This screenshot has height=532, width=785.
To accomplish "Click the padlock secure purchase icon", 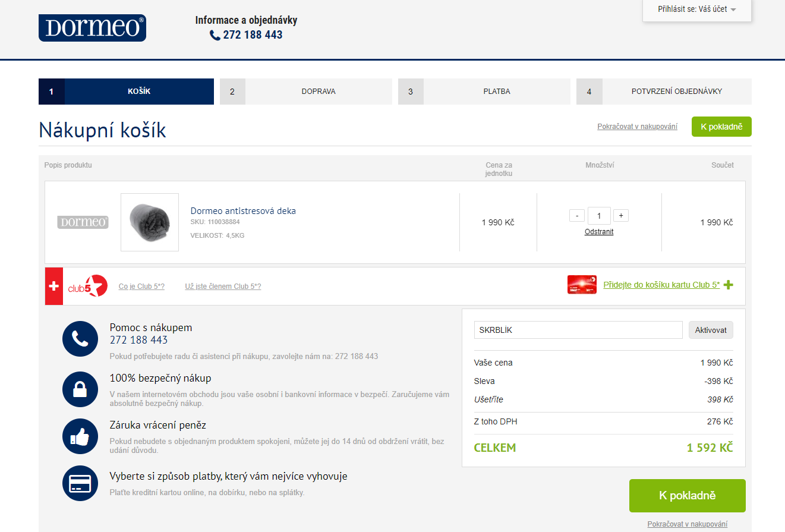I will coord(80,389).
